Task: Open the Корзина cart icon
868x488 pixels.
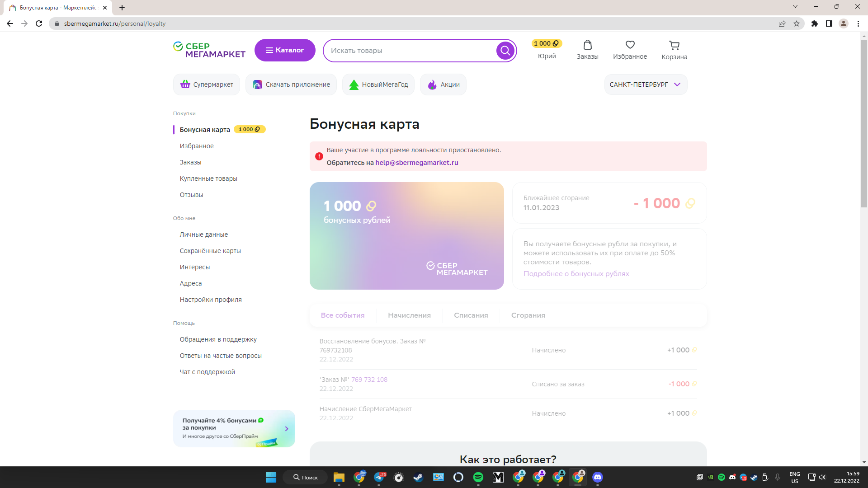Action: tap(674, 50)
